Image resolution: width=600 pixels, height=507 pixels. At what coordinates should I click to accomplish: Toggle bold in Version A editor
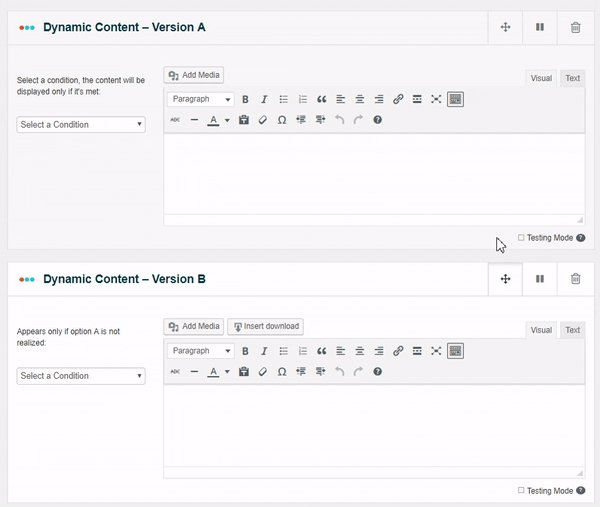pos(245,99)
